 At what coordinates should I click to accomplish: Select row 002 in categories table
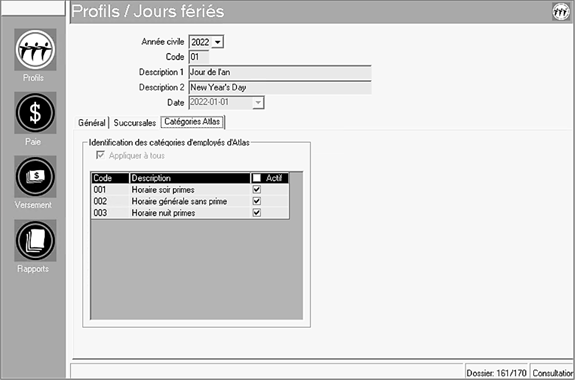(190, 201)
